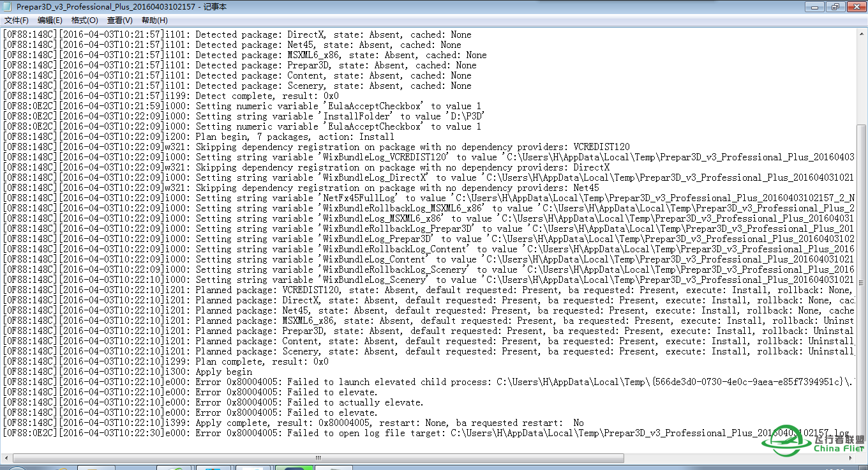868x470 pixels.
Task: Click the 'InstallFolder' to value 'D:\P3D' line
Action: [x=245, y=116]
